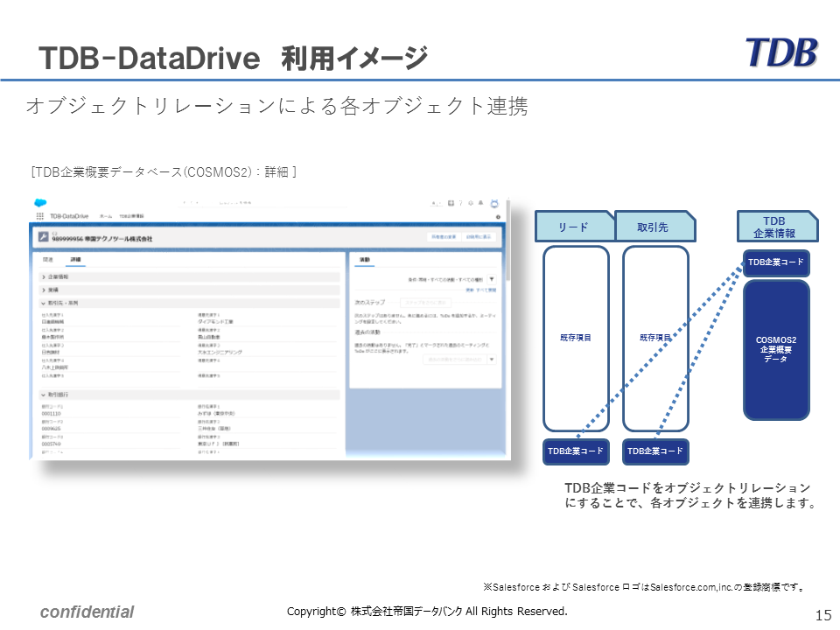This screenshot has width=840, height=630.
Task: Click the Salesforce cloud logo in the header
Action: (38, 202)
